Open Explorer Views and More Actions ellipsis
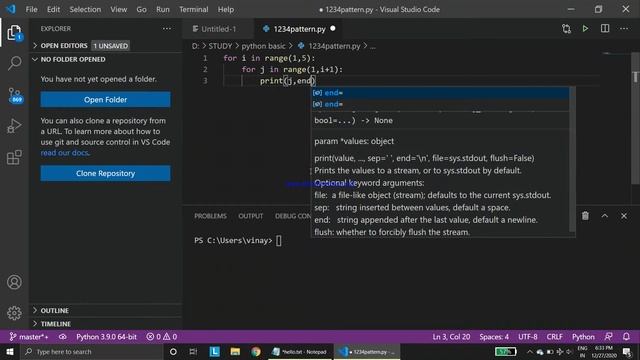Image resolution: width=640 pixels, height=360 pixels. point(167,29)
